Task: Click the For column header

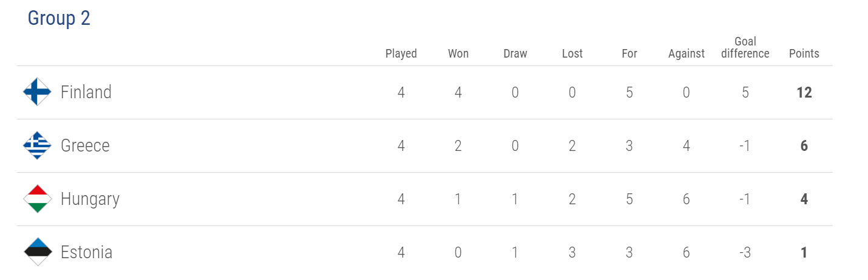Action: (629, 53)
